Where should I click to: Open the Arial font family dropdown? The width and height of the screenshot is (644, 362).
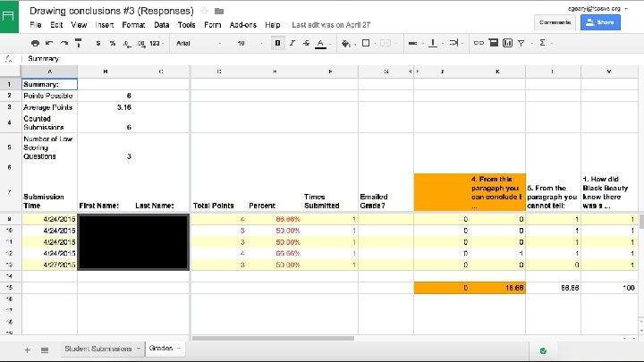click(x=199, y=43)
